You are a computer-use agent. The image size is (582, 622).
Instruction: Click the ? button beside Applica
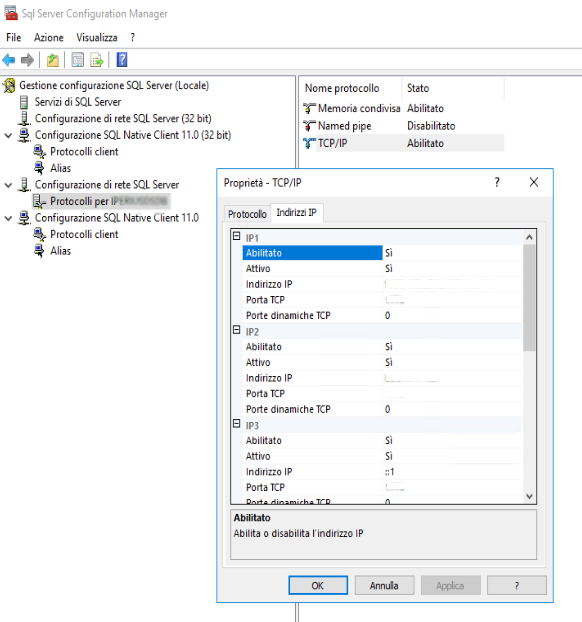[517, 586]
